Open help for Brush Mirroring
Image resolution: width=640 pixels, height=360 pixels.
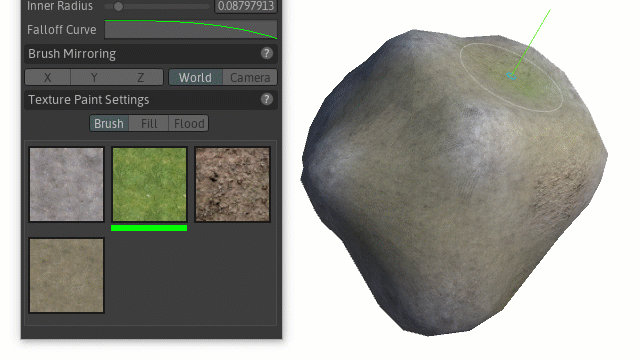267,53
